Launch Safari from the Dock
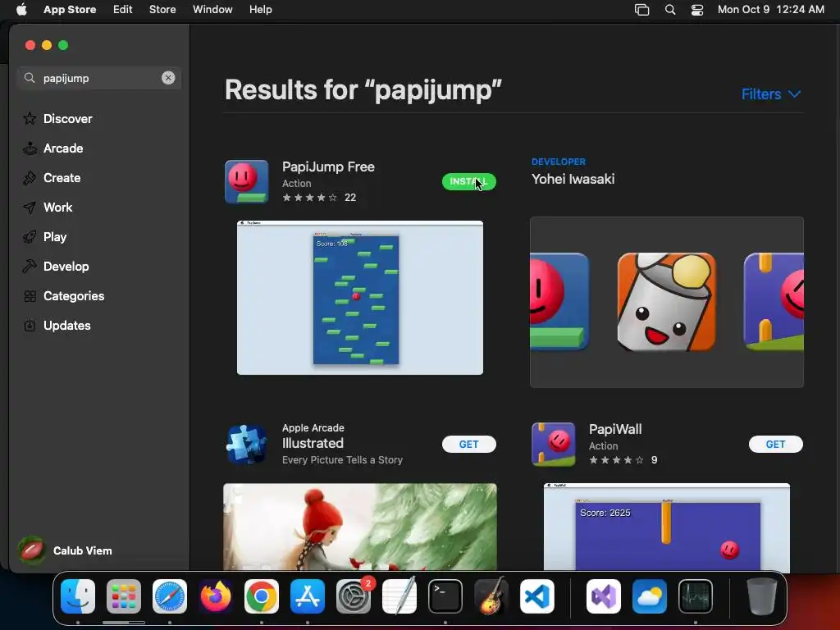The height and width of the screenshot is (630, 840). [170, 596]
